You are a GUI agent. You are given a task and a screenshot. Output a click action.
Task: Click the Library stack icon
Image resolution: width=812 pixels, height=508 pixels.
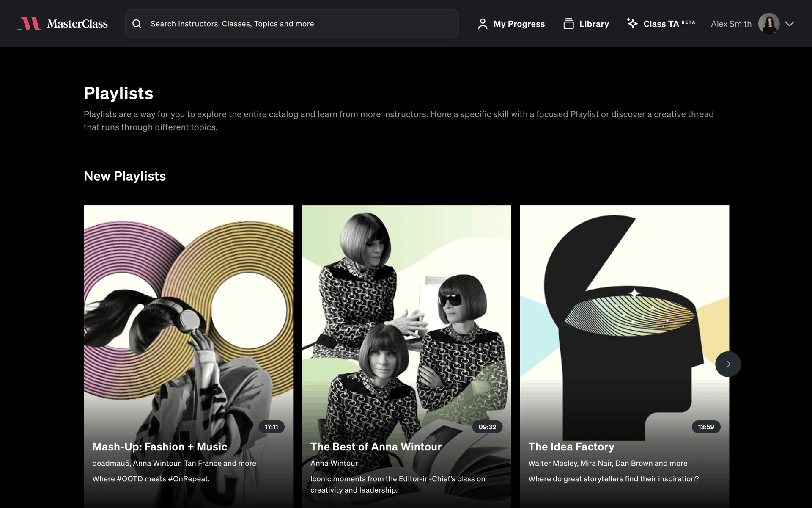pos(568,24)
